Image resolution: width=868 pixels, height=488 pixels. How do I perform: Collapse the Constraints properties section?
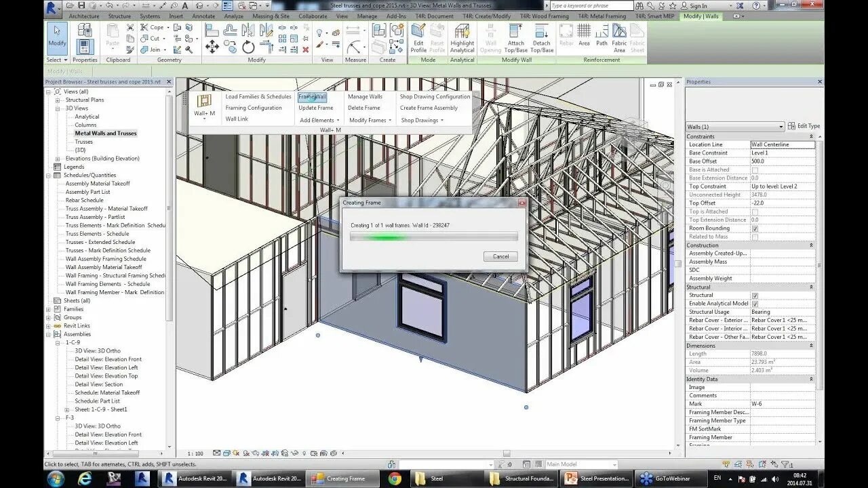(812, 136)
